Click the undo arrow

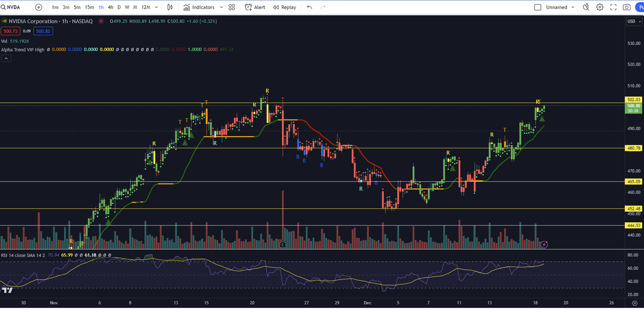(x=310, y=7)
